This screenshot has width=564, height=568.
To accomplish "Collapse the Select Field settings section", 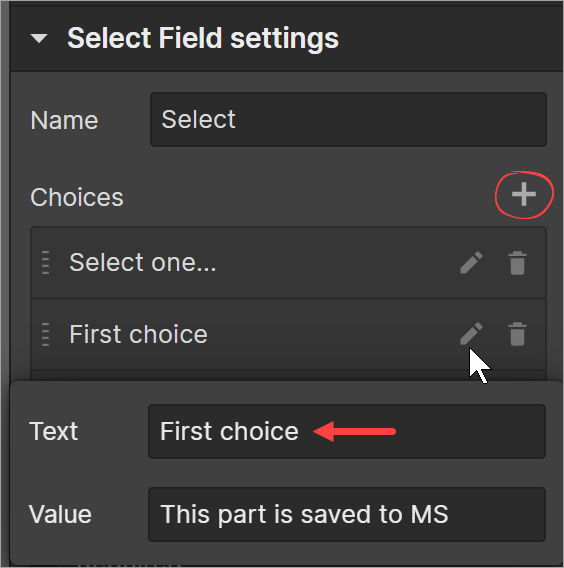I will pos(39,38).
